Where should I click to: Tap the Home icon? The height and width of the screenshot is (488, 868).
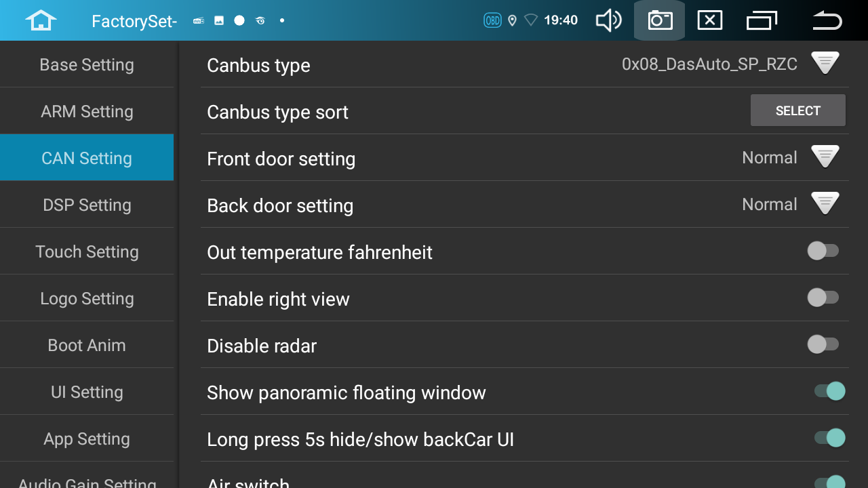[41, 20]
